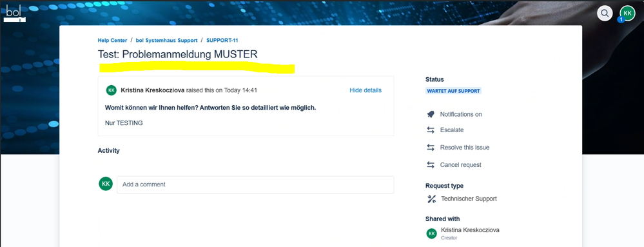Click the KK avatar beside raised this
Viewport: 644px width, 247px height.
112,90
